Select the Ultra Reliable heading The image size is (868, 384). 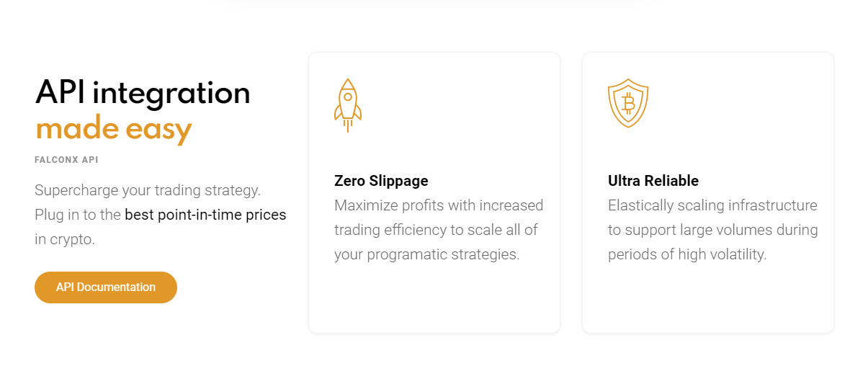pyautogui.click(x=653, y=181)
